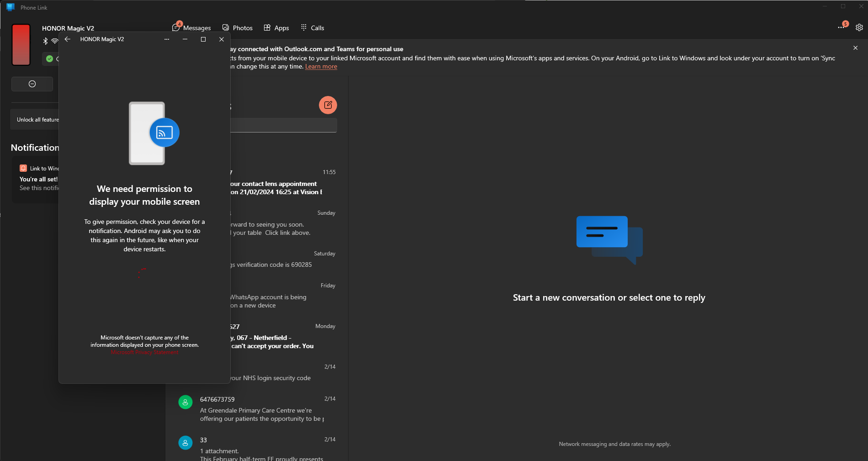Click the Unlock all features button
Viewport: 868px width, 461px height.
click(x=36, y=120)
